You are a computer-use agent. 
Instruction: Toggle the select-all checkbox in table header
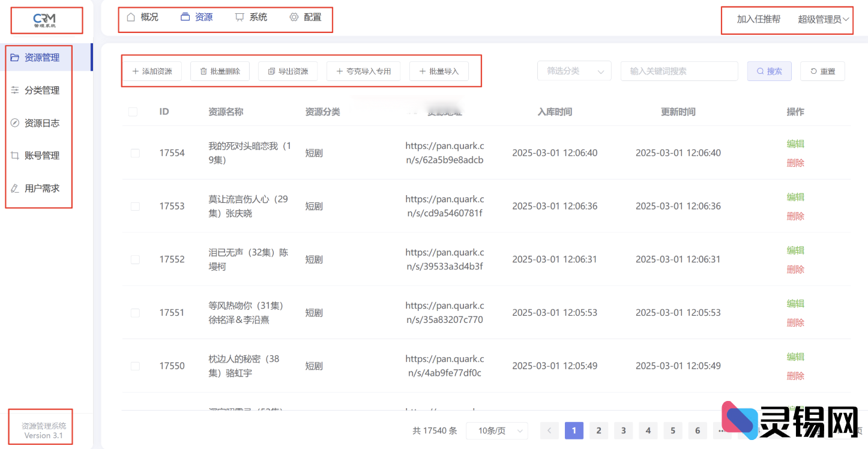[x=134, y=112]
